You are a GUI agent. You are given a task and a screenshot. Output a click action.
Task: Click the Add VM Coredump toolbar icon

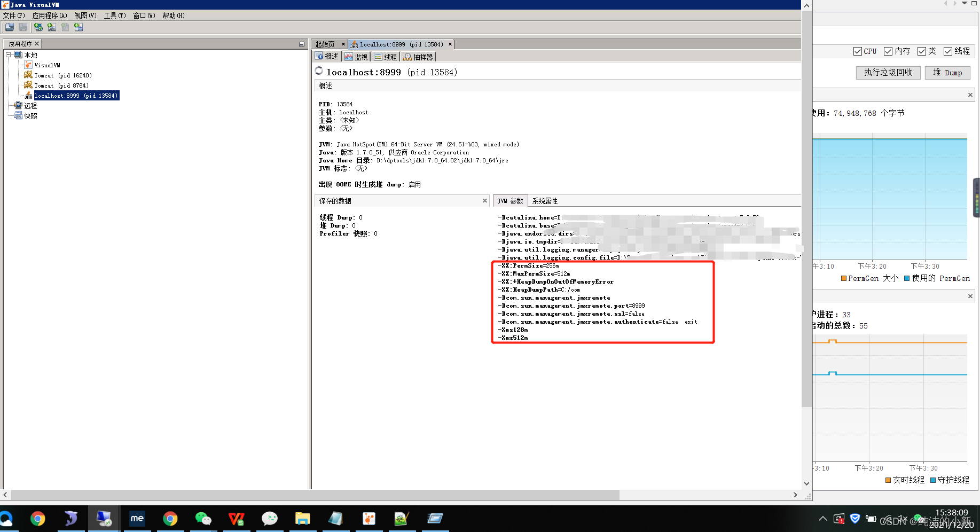pyautogui.click(x=65, y=27)
